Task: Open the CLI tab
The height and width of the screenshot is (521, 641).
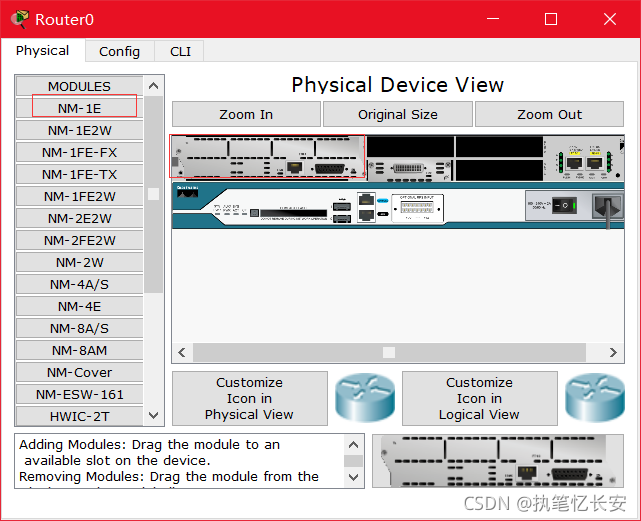Action: (x=180, y=51)
